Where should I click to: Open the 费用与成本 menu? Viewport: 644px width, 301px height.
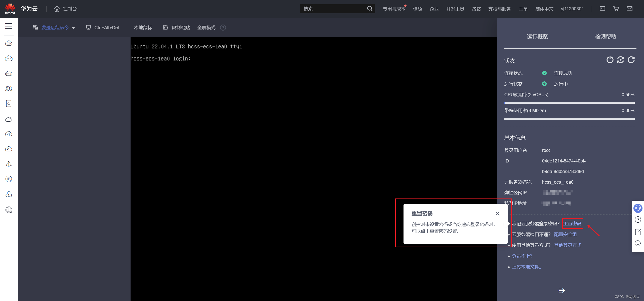pyautogui.click(x=394, y=9)
